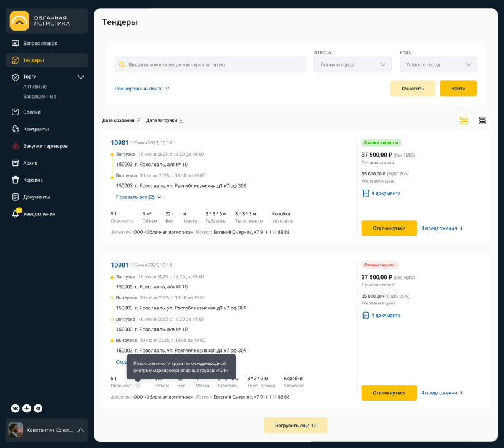Sort by Дата создания
The image size is (504, 448).
(x=122, y=120)
